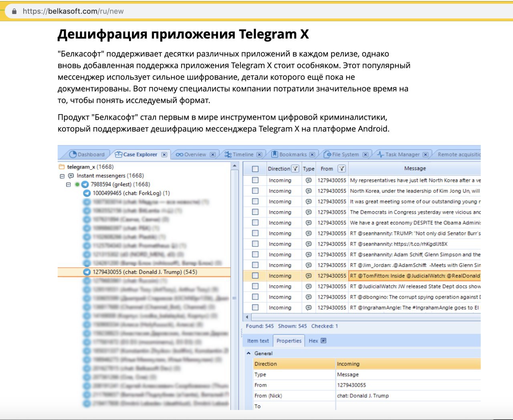Toggle the select-all checkbox in table header
This screenshot has width=513, height=420.
pos(255,169)
